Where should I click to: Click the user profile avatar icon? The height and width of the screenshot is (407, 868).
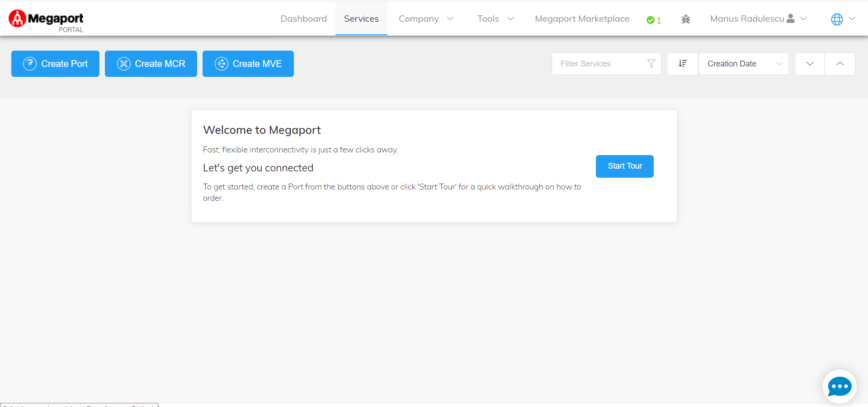791,18
